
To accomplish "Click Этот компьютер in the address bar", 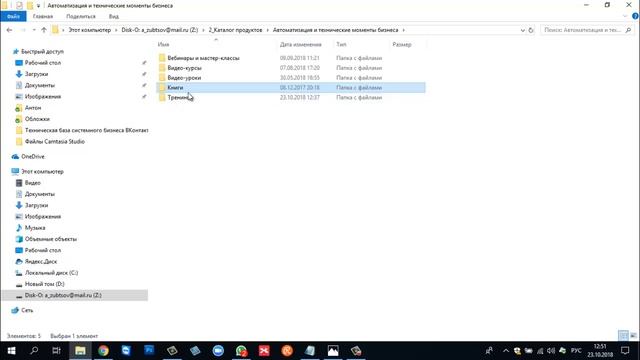I will tap(89, 30).
